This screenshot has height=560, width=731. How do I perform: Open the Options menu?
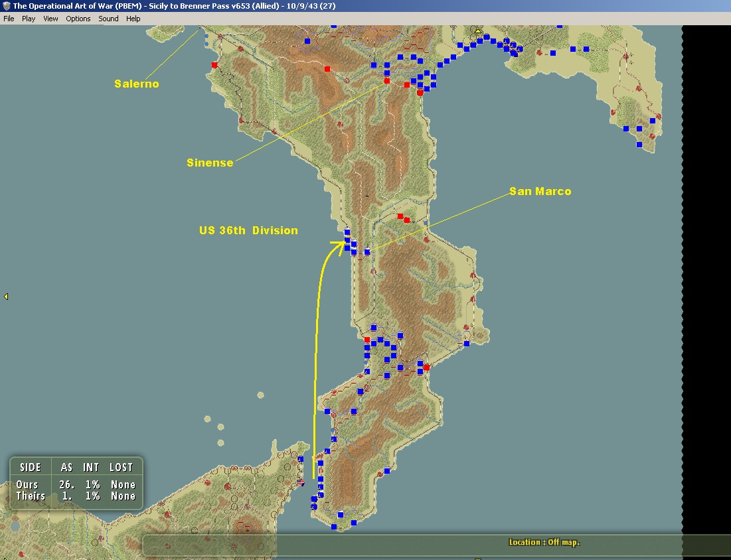tap(78, 19)
